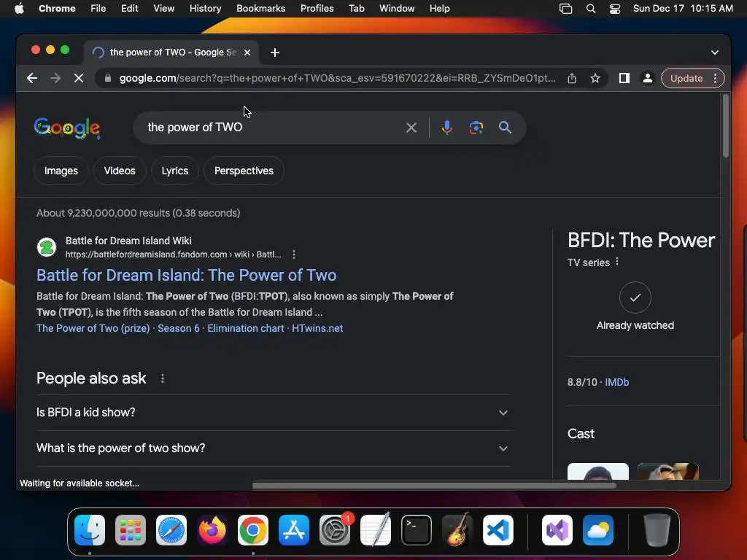Select the Perspectives filter chip
Image resolution: width=747 pixels, height=560 pixels.
coord(244,171)
